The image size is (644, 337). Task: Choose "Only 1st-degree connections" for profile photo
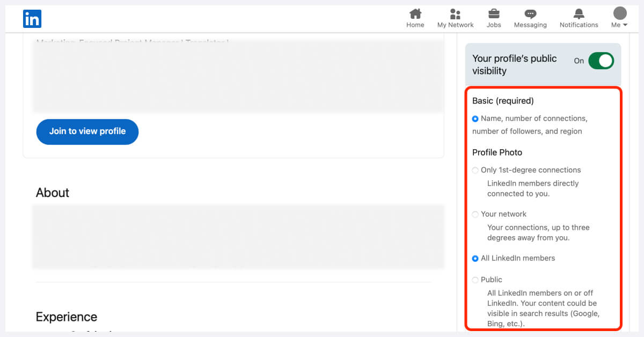click(x=475, y=170)
